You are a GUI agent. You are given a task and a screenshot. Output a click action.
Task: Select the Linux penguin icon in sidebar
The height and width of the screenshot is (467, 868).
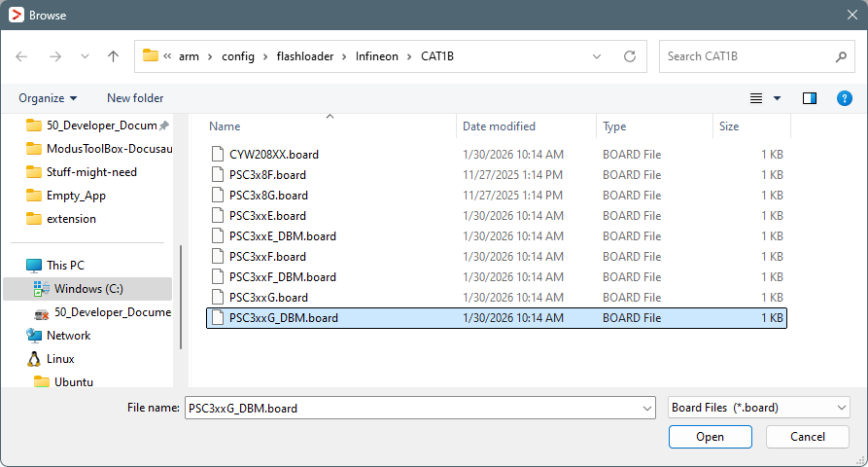point(34,359)
